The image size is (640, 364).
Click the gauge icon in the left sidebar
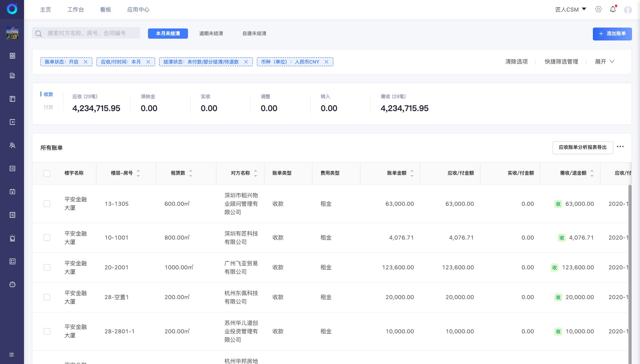(12, 284)
